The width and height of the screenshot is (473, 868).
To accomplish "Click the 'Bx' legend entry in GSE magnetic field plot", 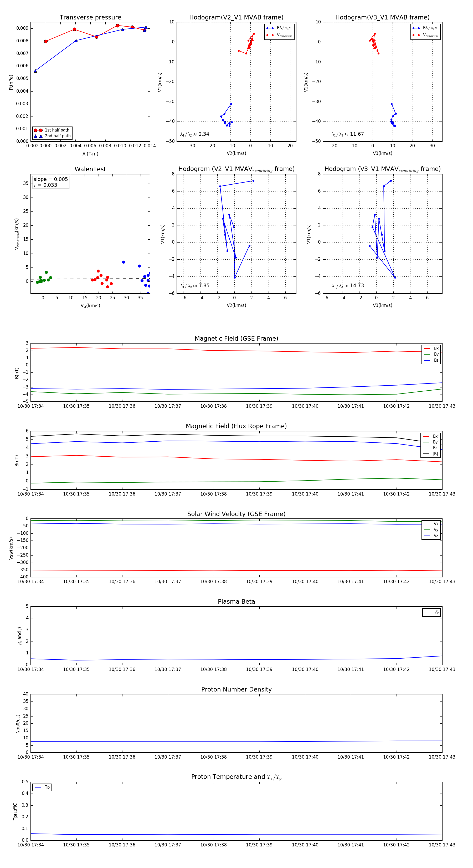I will [431, 349].
